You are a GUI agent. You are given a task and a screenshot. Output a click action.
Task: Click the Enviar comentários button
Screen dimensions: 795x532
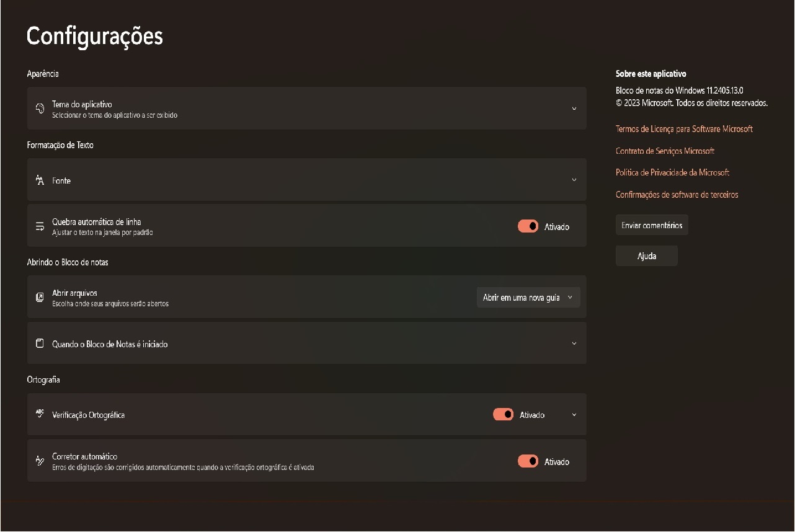(x=652, y=225)
